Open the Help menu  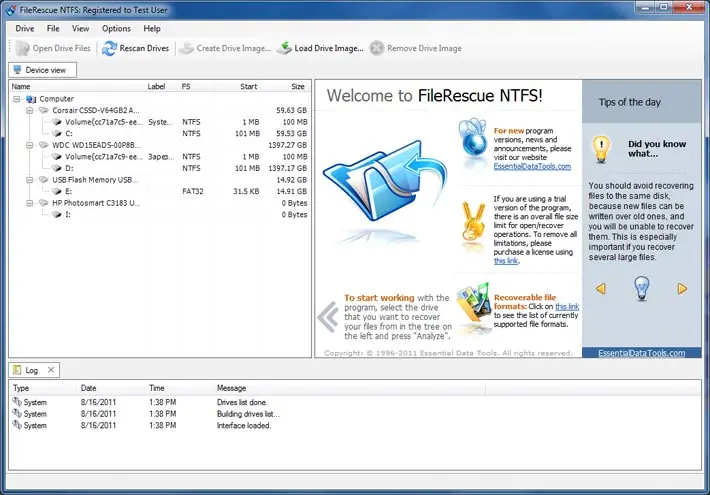152,29
